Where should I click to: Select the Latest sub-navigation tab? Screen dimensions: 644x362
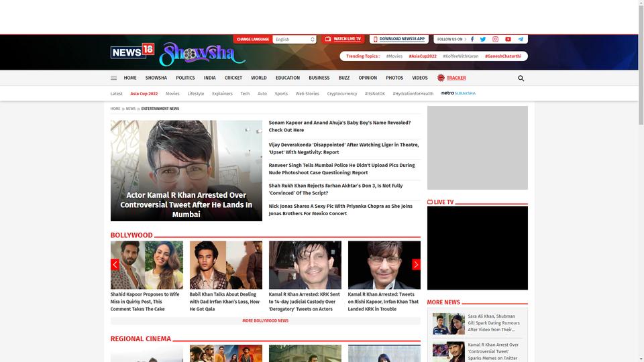pyautogui.click(x=116, y=94)
